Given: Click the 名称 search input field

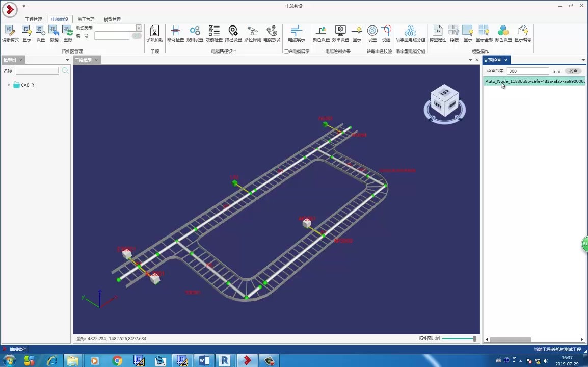Looking at the screenshot, I should pyautogui.click(x=38, y=70).
